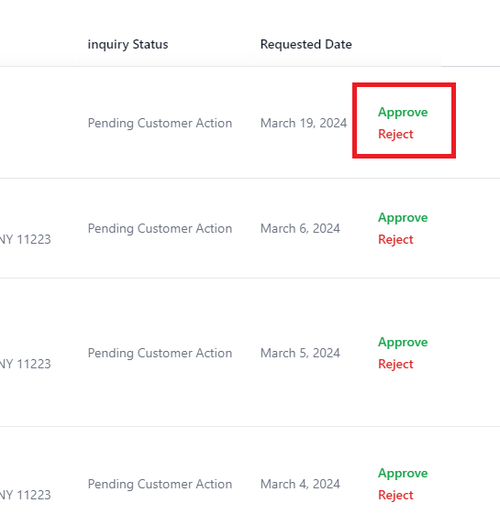
Task: Click Pending Customer Action status for March 19
Action: [160, 123]
